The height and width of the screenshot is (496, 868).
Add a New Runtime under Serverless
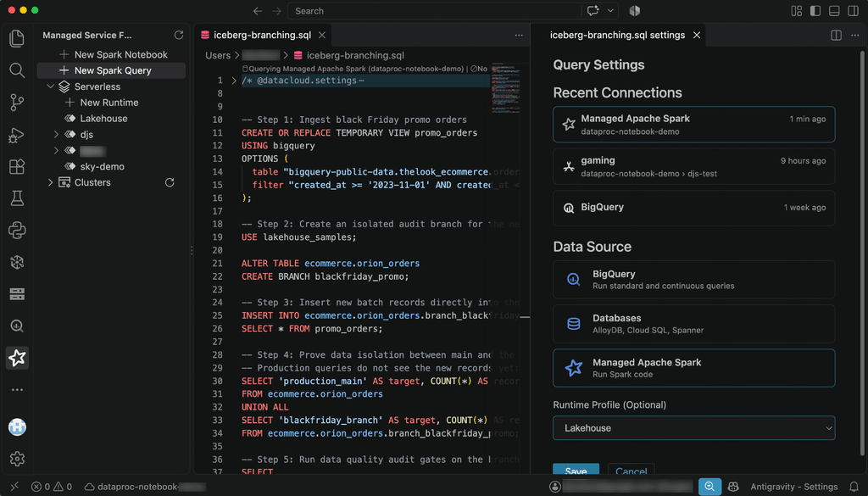[x=109, y=103]
